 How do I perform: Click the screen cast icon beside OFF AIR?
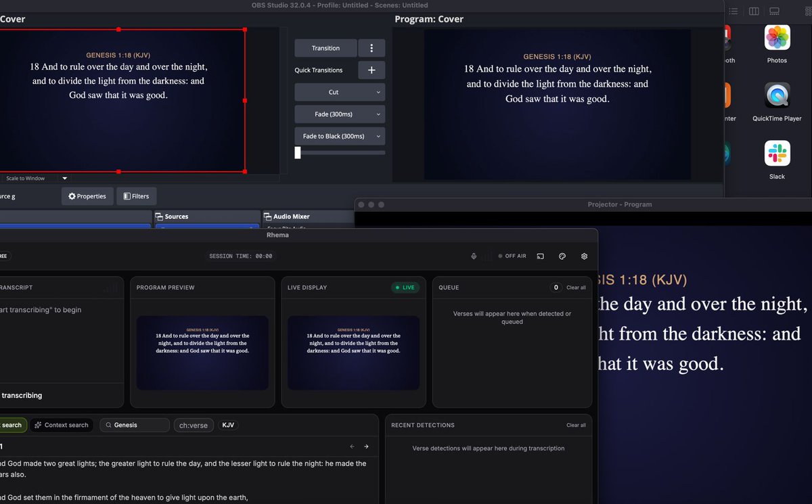pos(540,256)
